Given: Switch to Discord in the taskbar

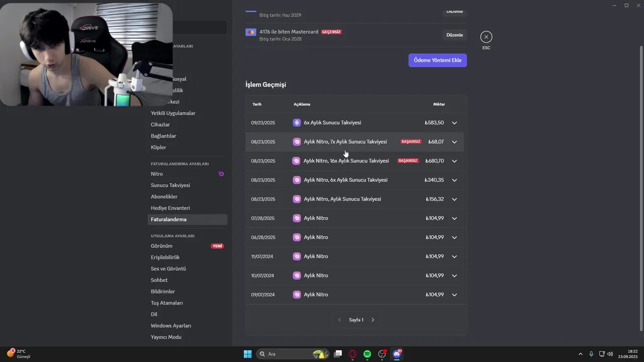Looking at the screenshot, I should pyautogui.click(x=397, y=354).
